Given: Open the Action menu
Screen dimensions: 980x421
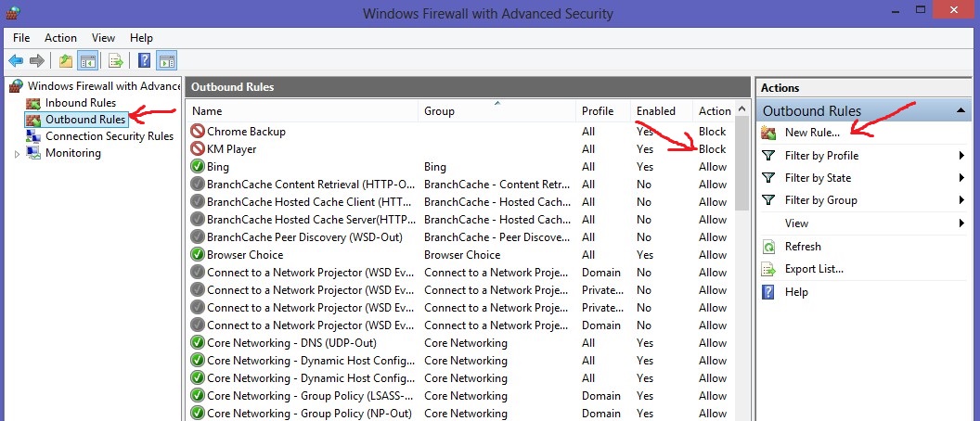Looking at the screenshot, I should click(x=60, y=38).
